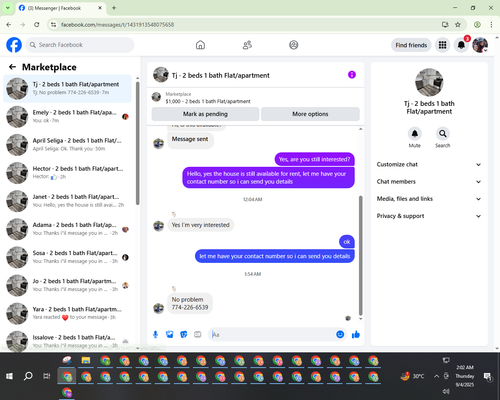This screenshot has height=400, width=500.
Task: Open Emely conversation in the chat list
Action: 67,117
